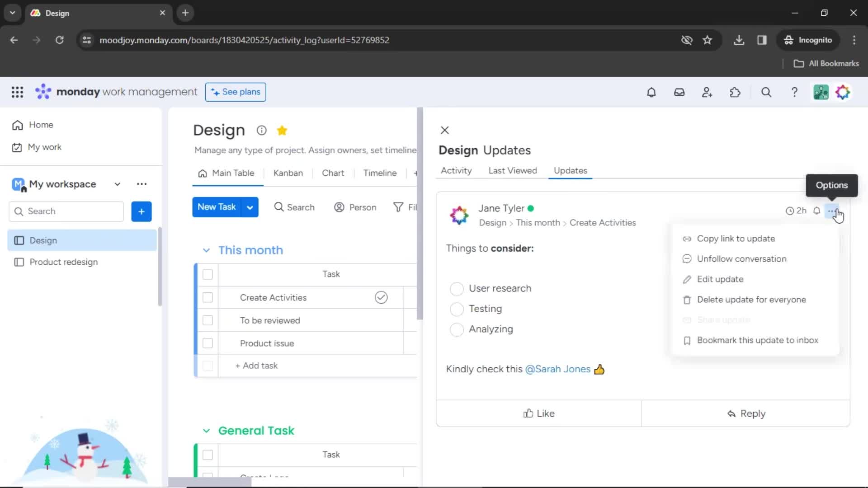Image resolution: width=868 pixels, height=488 pixels.
Task: Open the help question mark icon
Action: click(794, 92)
